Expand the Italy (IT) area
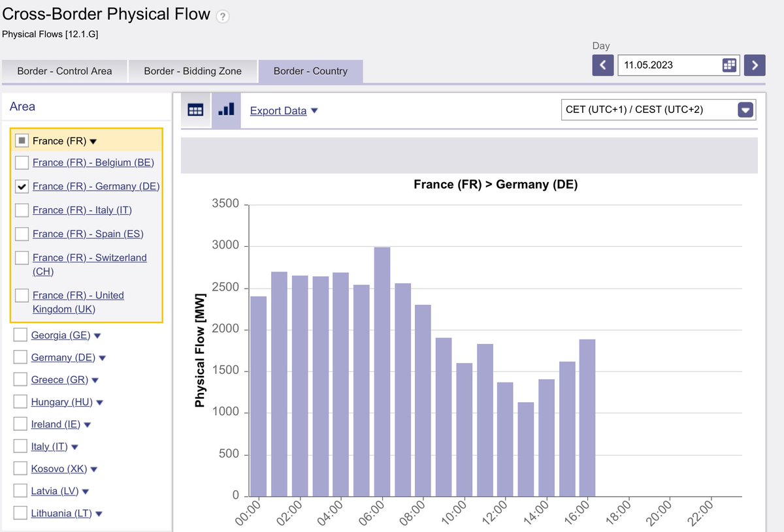 [x=74, y=447]
